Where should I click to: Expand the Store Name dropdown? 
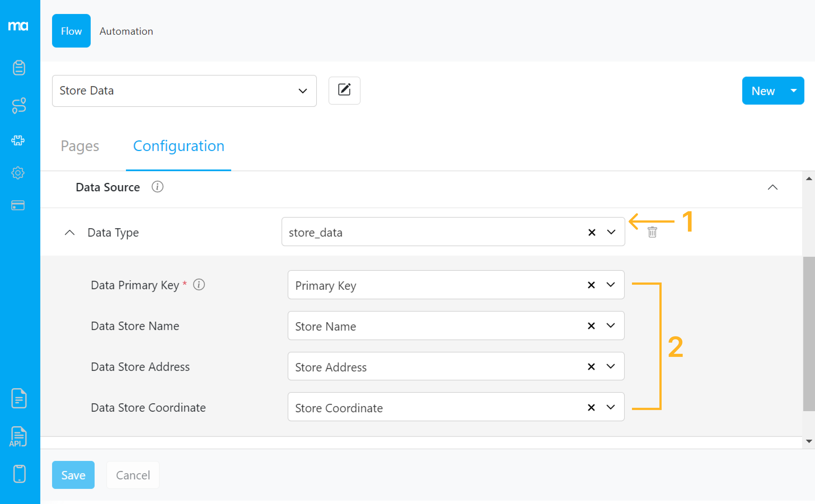point(611,326)
